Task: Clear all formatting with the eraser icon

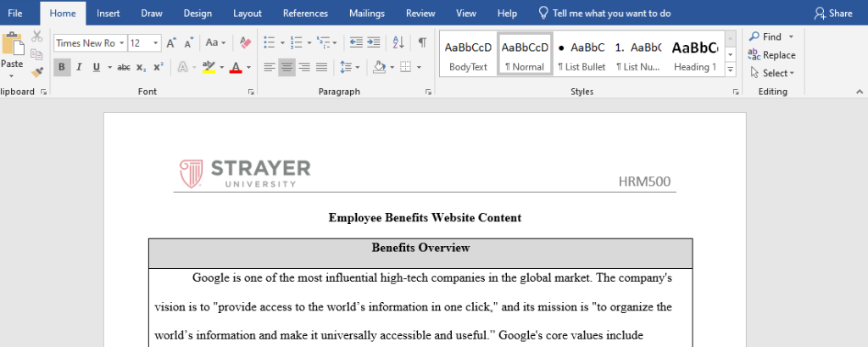Action: pos(245,42)
